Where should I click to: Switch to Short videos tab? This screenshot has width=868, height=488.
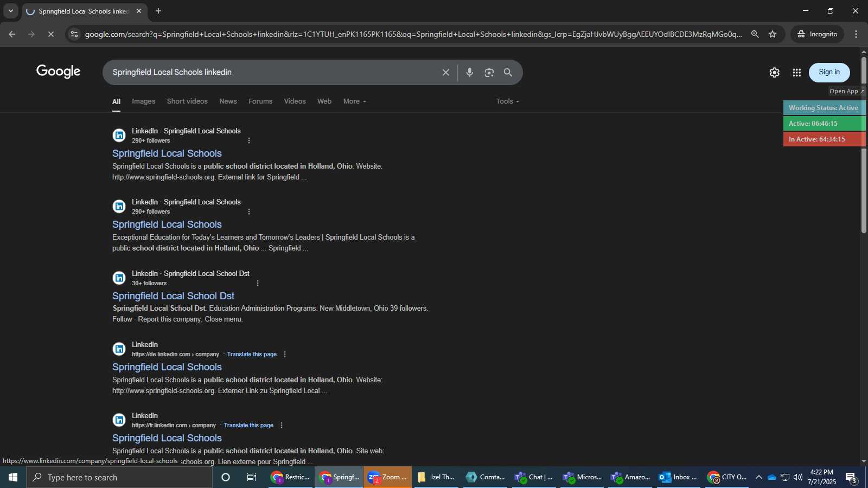(187, 101)
